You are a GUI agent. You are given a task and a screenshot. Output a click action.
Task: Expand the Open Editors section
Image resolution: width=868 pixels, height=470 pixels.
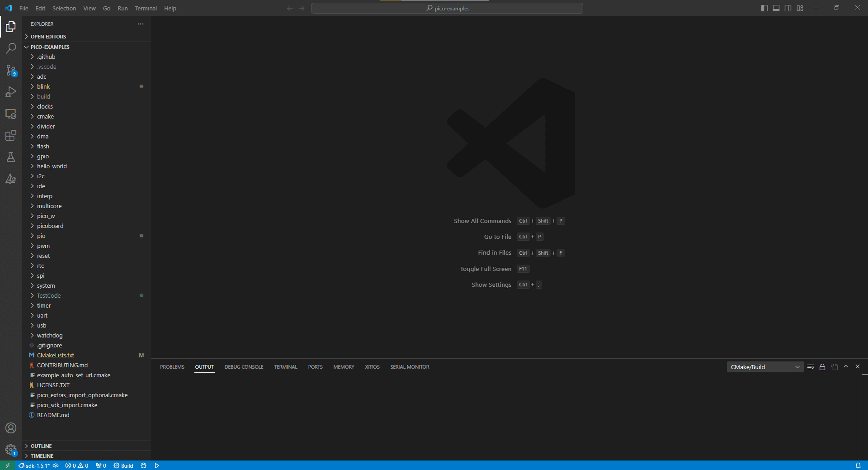[x=86, y=37]
